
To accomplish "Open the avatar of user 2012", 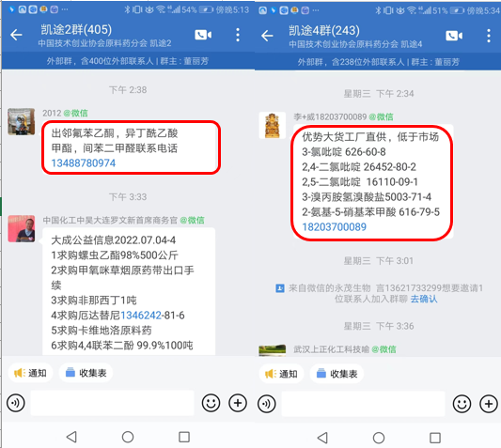I will pyautogui.click(x=22, y=122).
